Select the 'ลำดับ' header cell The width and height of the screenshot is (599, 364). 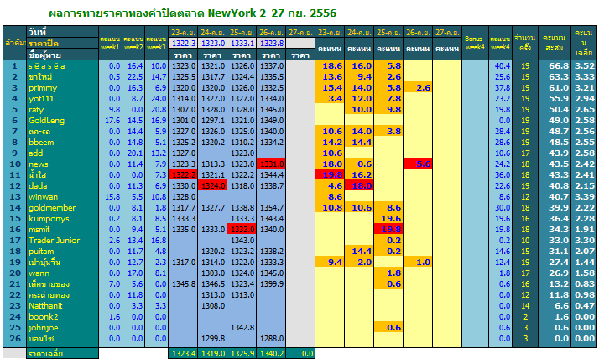click(15, 43)
